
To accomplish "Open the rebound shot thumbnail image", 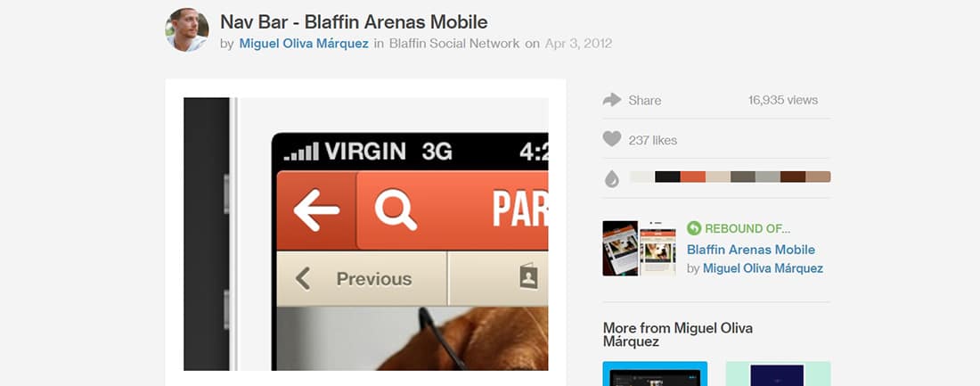I will click(x=640, y=249).
